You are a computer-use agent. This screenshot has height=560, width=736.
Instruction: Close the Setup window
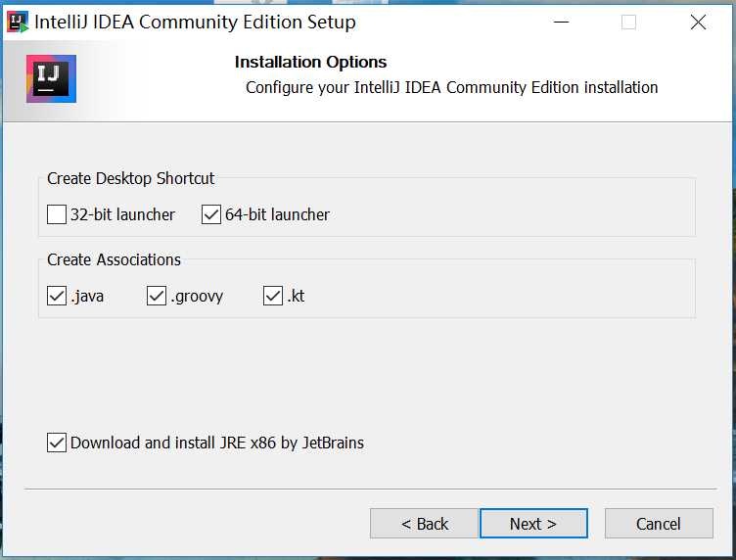[698, 23]
